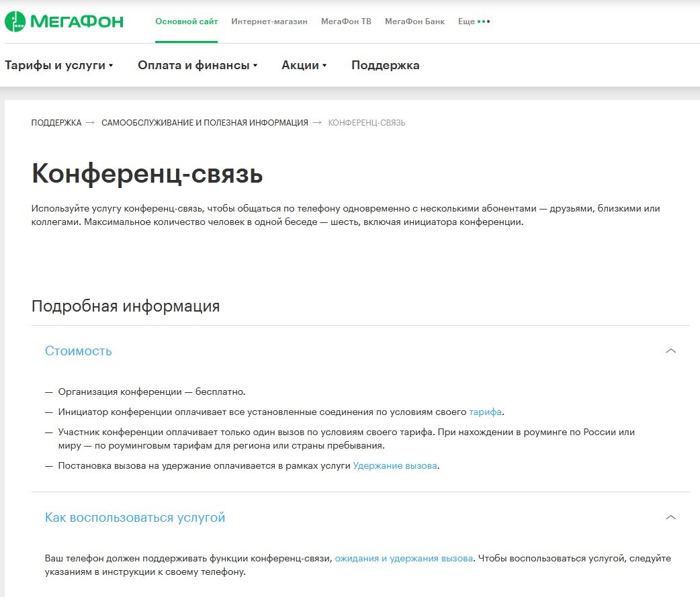The image size is (700, 597).
Task: Click the MegaFon logo
Action: [x=64, y=21]
